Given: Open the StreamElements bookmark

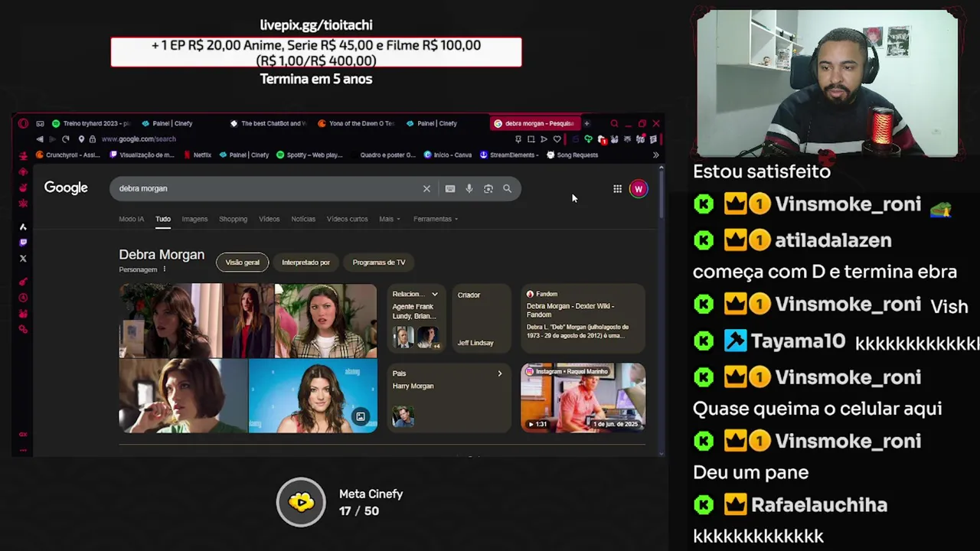Looking at the screenshot, I should click(508, 155).
